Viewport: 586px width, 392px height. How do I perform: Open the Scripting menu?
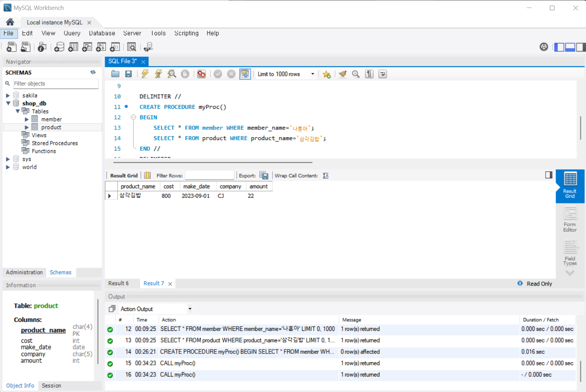186,33
